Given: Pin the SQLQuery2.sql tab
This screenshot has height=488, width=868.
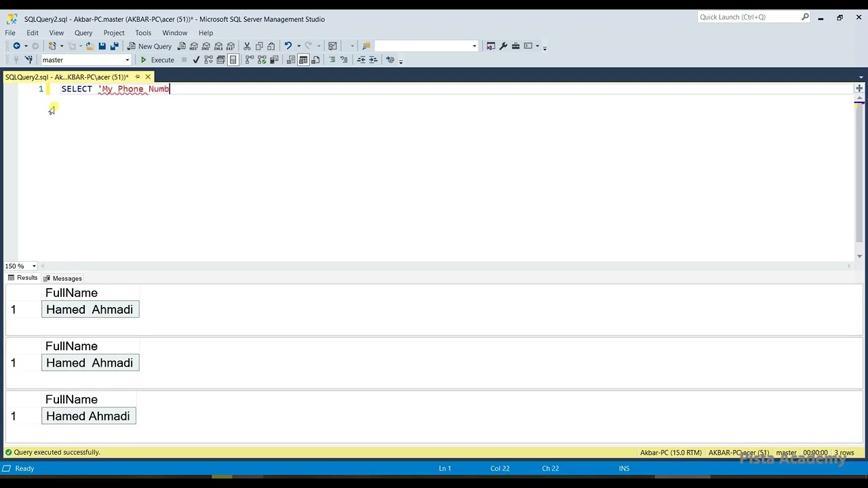Looking at the screenshot, I should click(137, 77).
